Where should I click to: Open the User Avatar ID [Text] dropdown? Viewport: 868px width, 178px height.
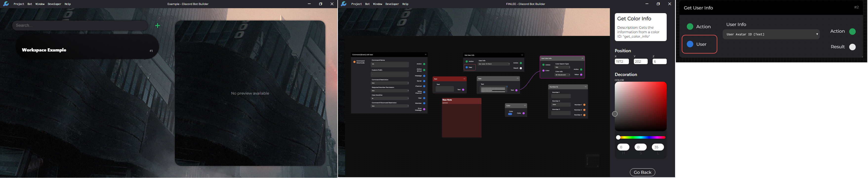click(771, 34)
